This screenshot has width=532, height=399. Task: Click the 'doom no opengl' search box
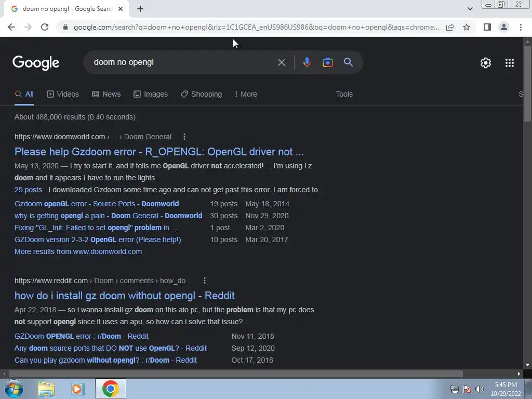point(183,62)
